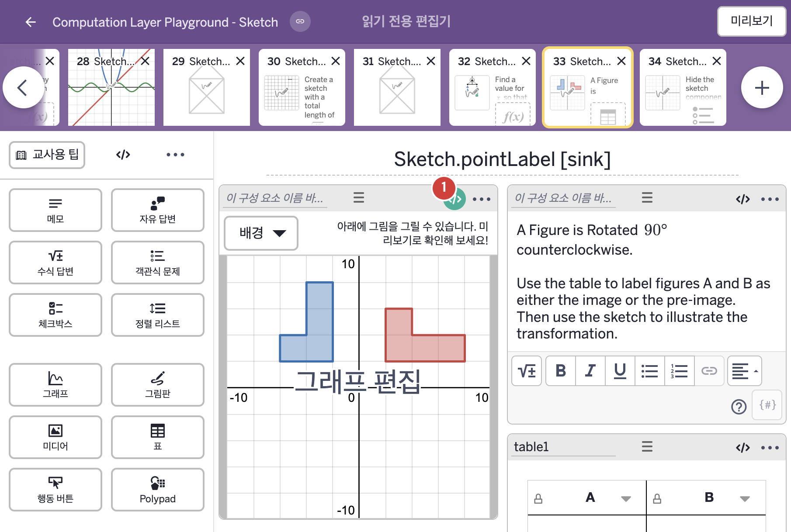Open table1 computation layer icon
791x532 pixels.
coord(743,447)
